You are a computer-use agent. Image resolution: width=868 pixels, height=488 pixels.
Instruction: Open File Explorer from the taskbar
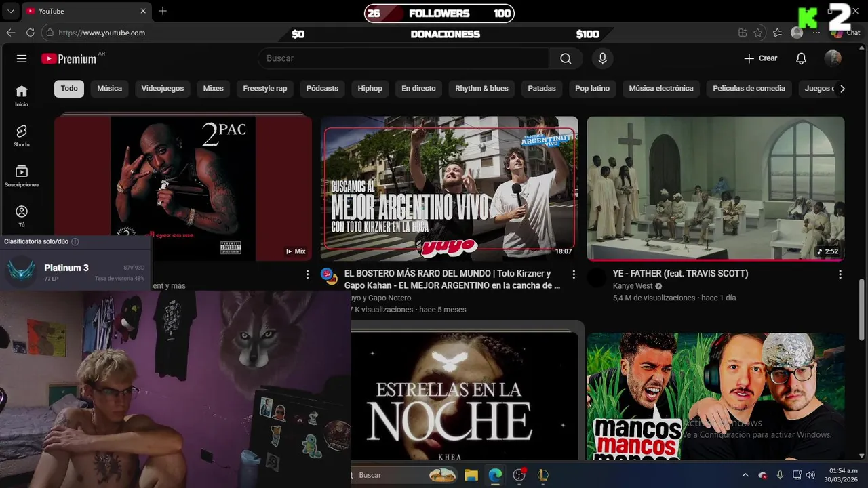coord(471,475)
